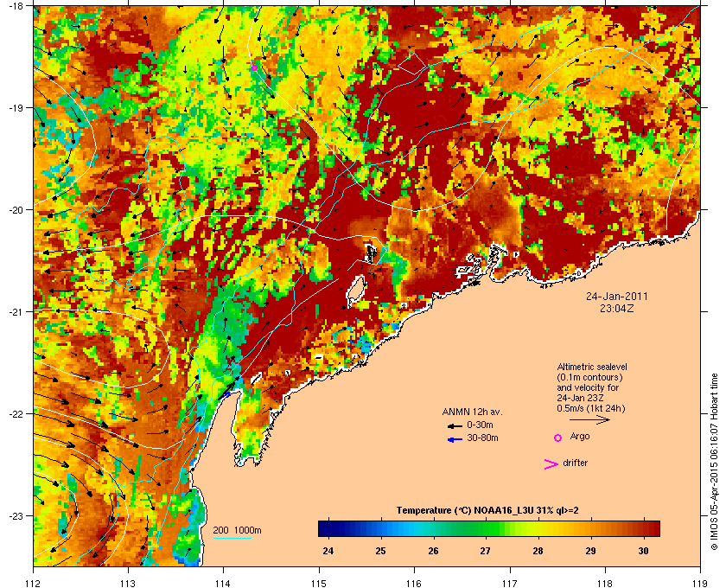Click the longitude axis label 114
This screenshot has width=726, height=588.
click(x=223, y=584)
